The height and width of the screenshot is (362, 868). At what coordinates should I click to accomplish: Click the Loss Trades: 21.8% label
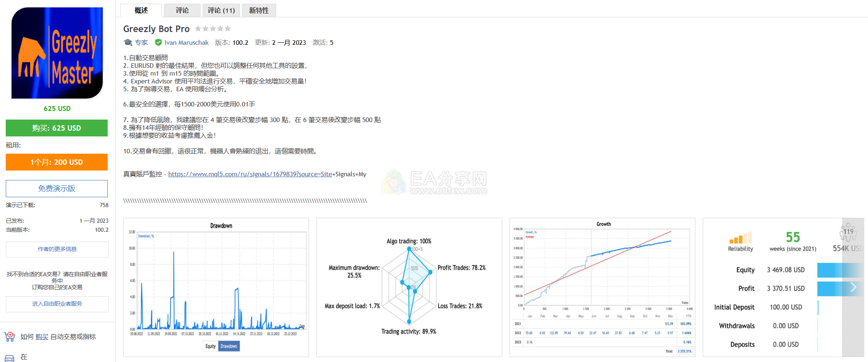(460, 306)
